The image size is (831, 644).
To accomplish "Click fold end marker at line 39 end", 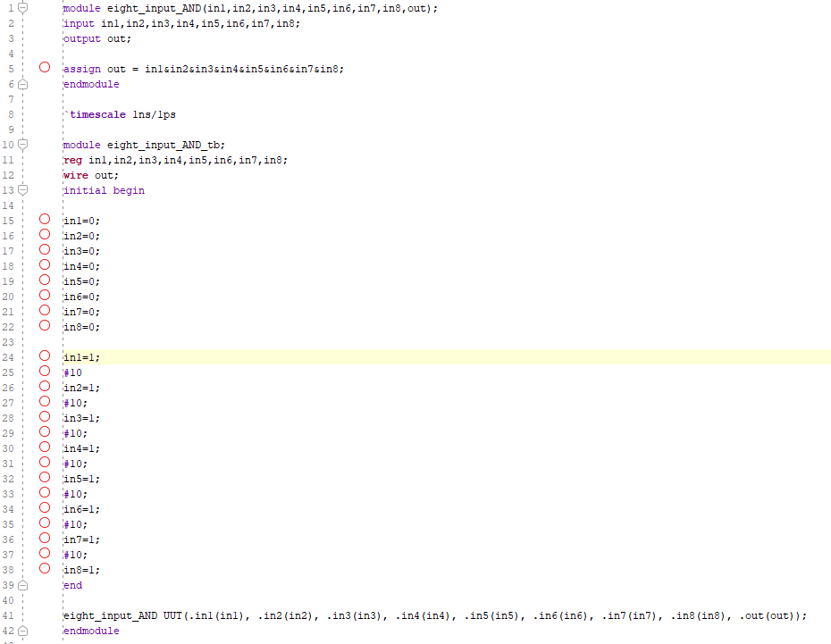I will pyautogui.click(x=23, y=585).
